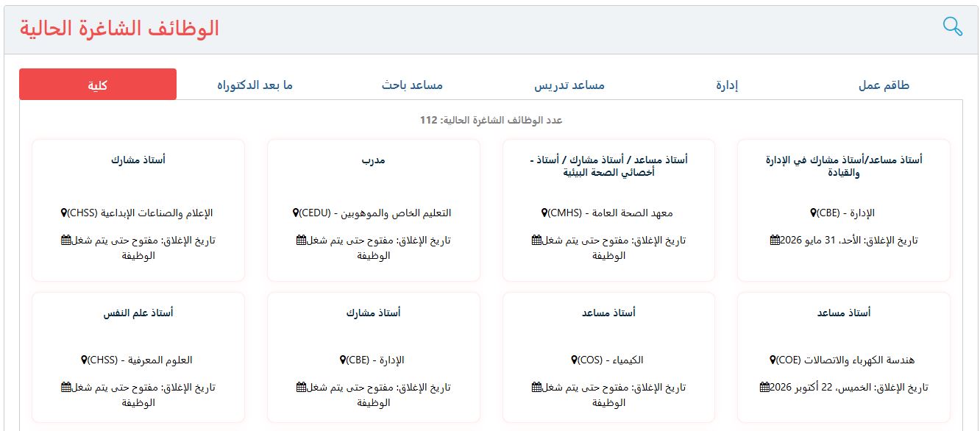980x431 pixels.
Task: Click location pin icon next to (COS)
Action: point(574,360)
